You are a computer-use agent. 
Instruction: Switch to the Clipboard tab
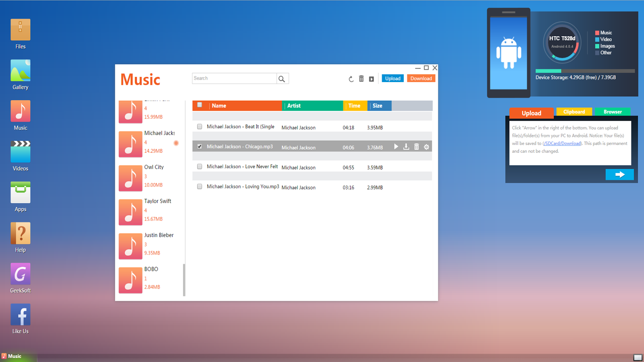click(574, 112)
